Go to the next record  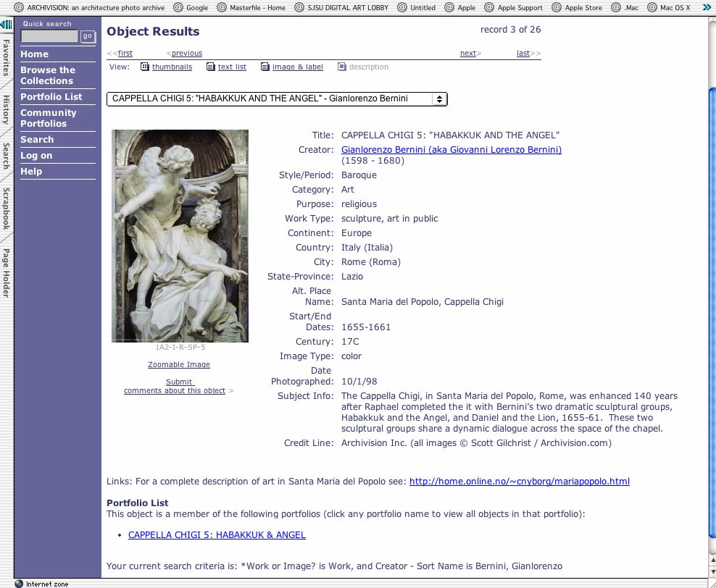coord(468,54)
